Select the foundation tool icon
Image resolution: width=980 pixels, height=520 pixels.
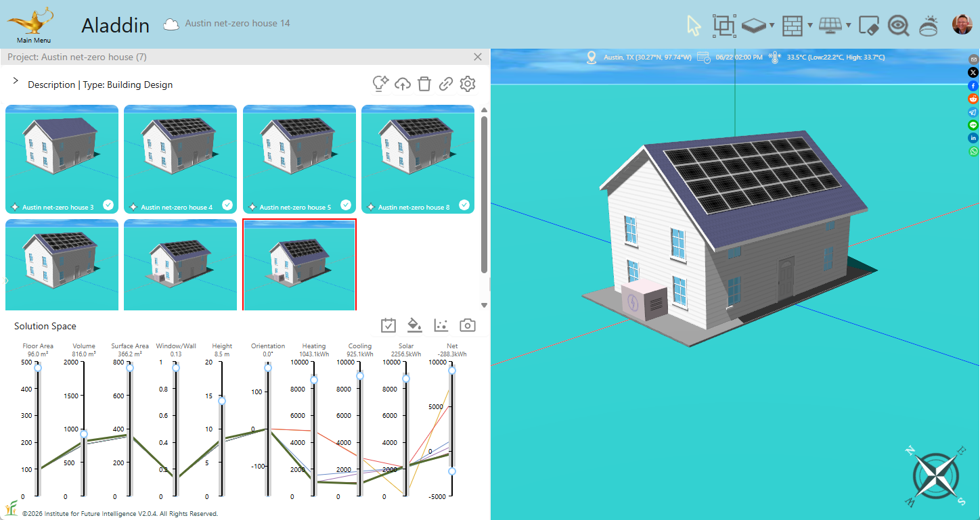pos(754,26)
